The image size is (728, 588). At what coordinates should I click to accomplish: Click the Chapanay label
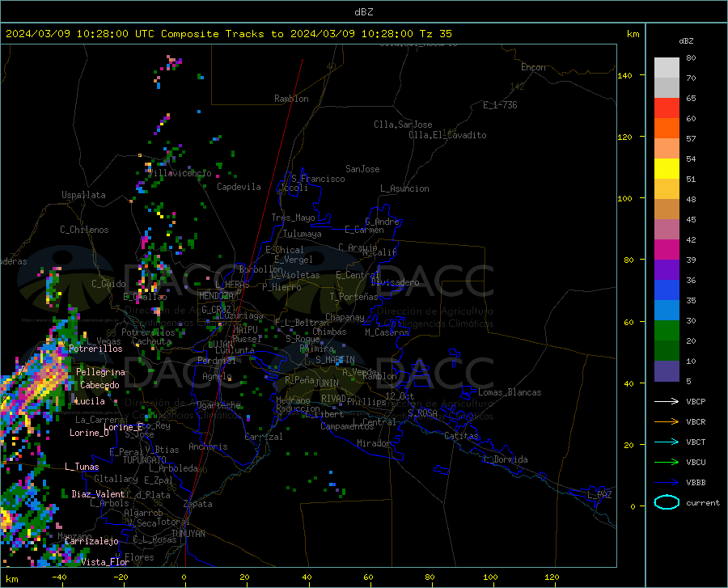[x=345, y=317]
